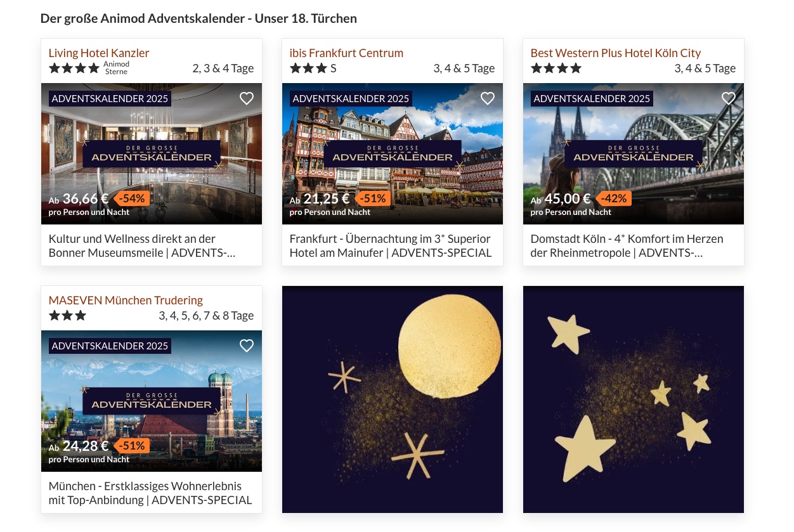
Task: Toggle heart on ibis Frankfurt Centrum card
Action: [x=488, y=98]
